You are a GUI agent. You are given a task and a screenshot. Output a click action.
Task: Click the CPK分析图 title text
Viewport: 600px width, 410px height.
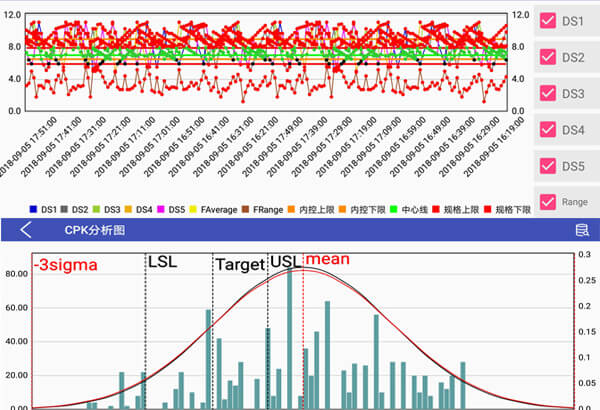tap(95, 230)
